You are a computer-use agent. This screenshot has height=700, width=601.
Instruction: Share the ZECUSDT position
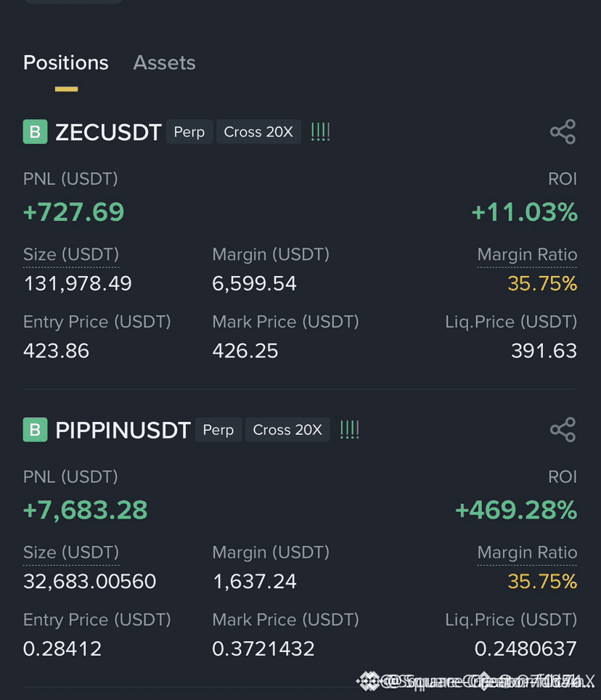pos(563,131)
